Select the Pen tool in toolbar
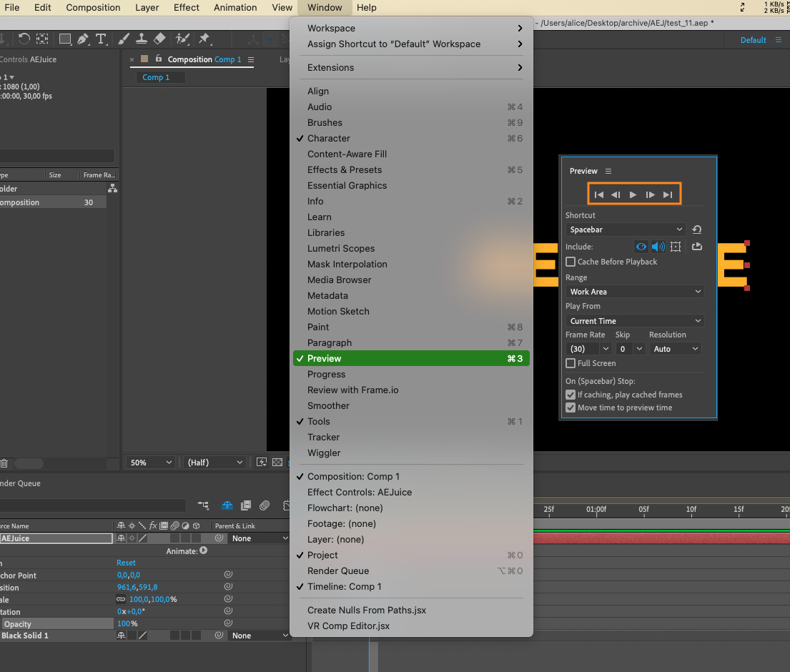 point(83,39)
